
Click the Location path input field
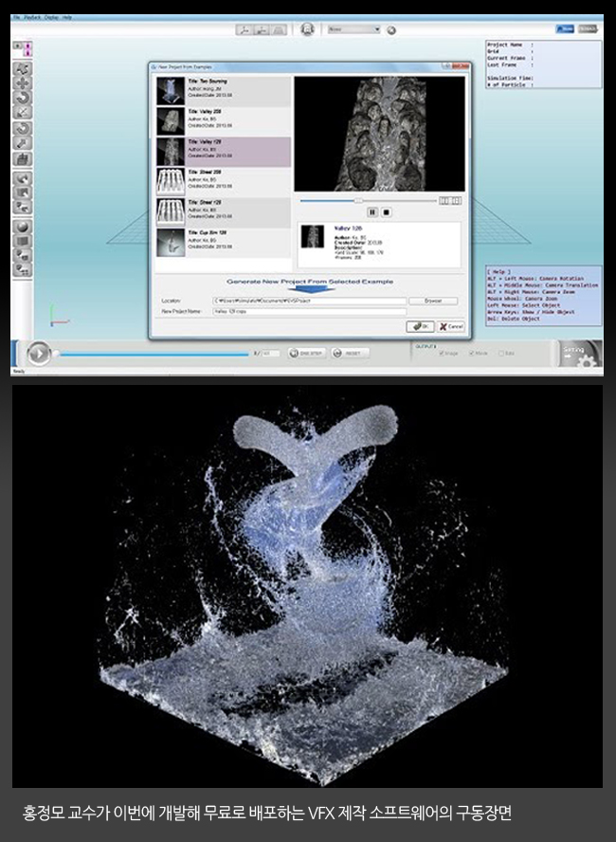310,302
